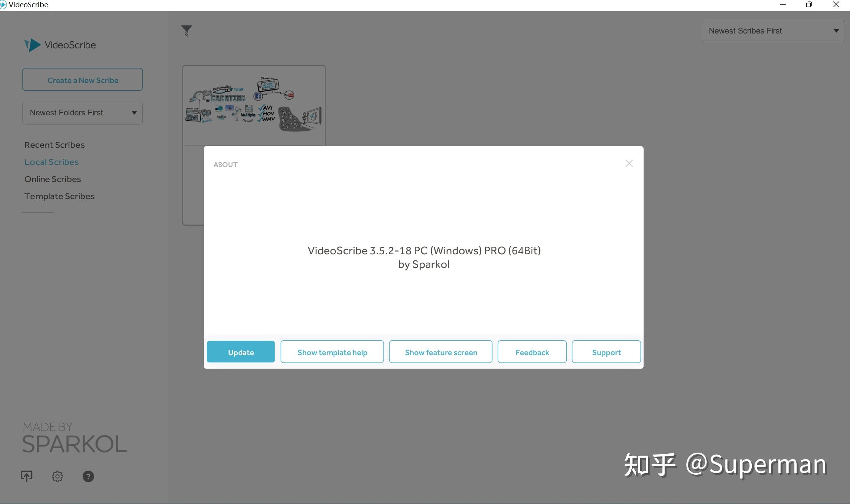Click the Update button
Viewport: 850px width, 504px height.
[x=240, y=352]
